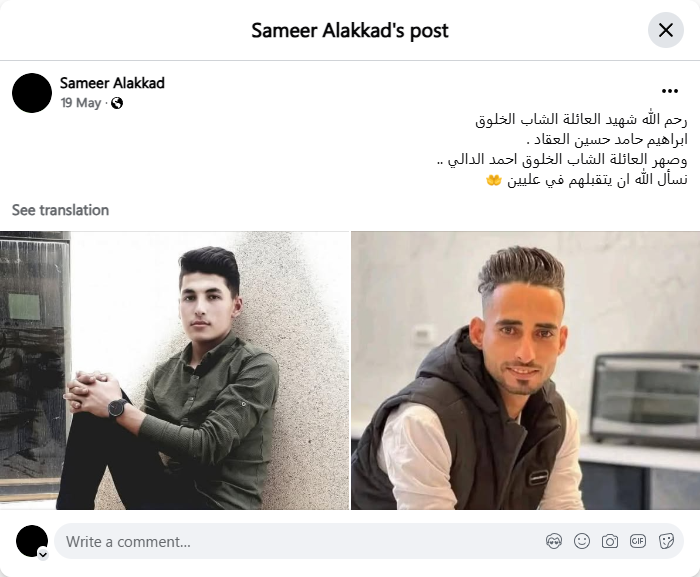Open the left photo of man in green shirt

175,370
